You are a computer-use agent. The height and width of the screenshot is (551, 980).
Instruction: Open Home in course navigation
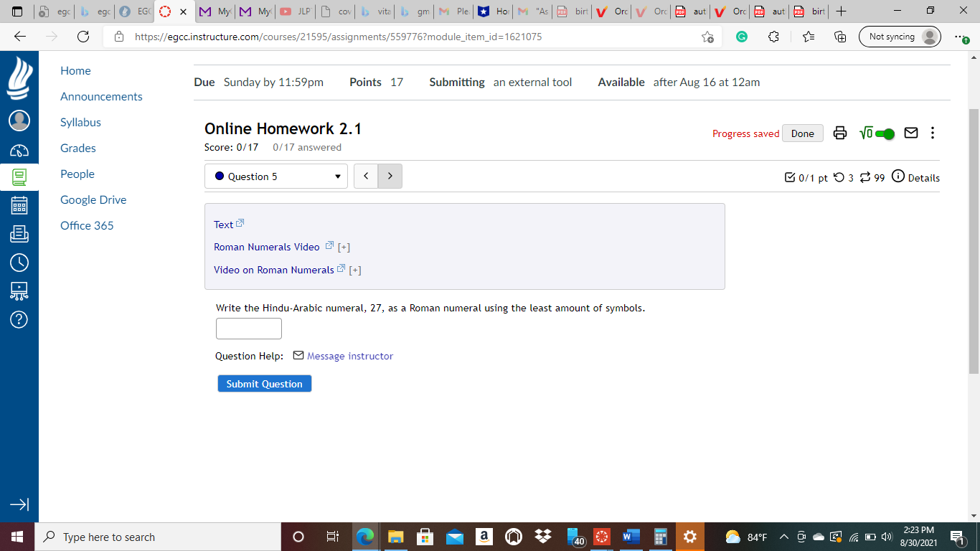tap(75, 71)
